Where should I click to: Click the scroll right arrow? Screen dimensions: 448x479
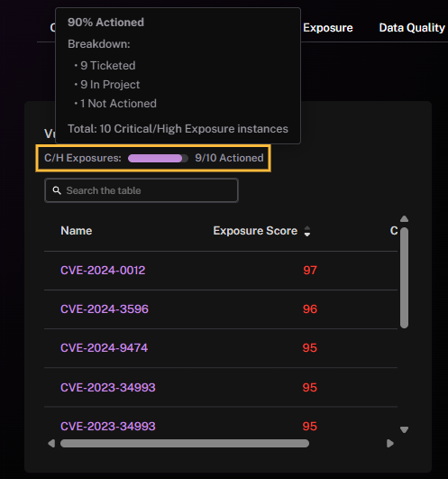click(x=390, y=443)
